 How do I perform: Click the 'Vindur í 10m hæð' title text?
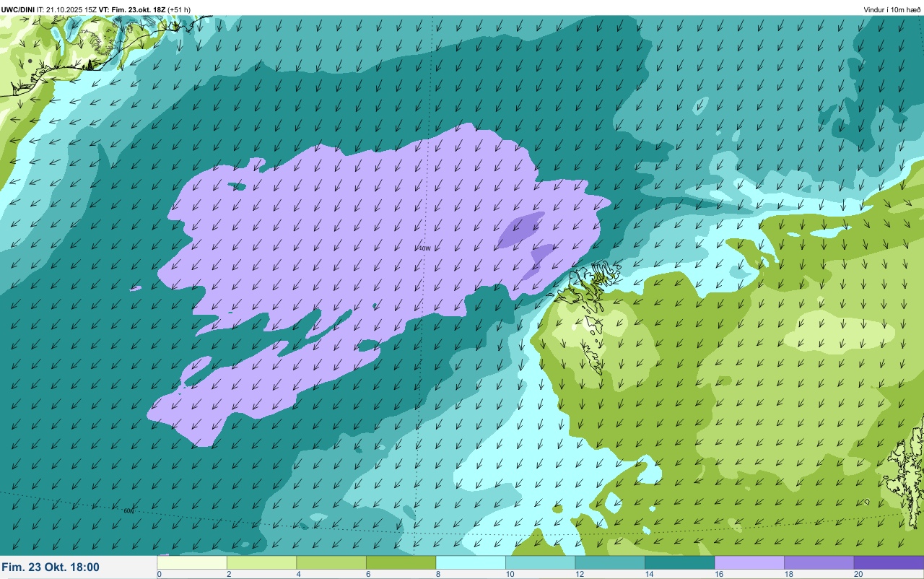click(892, 9)
